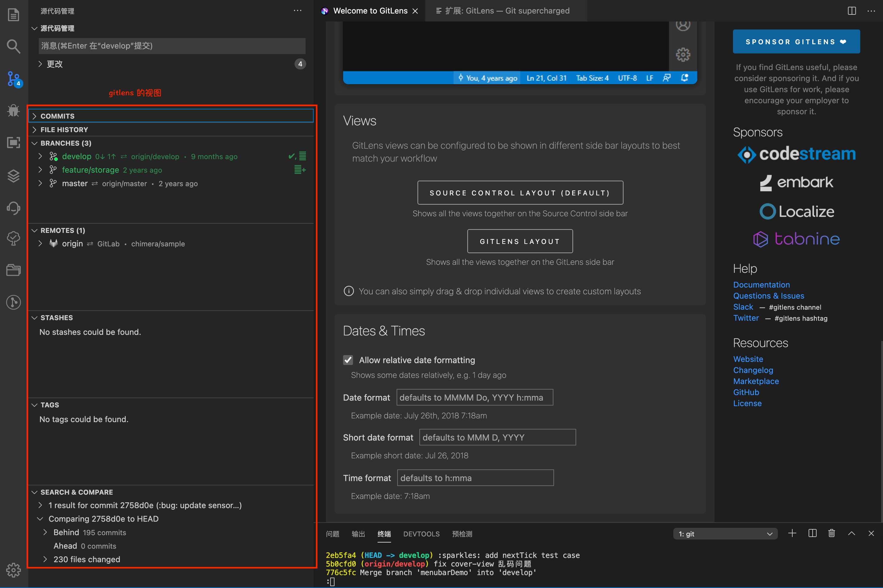Open the DEVTOOLS panel tab
Viewport: 883px width, 588px height.
point(421,534)
